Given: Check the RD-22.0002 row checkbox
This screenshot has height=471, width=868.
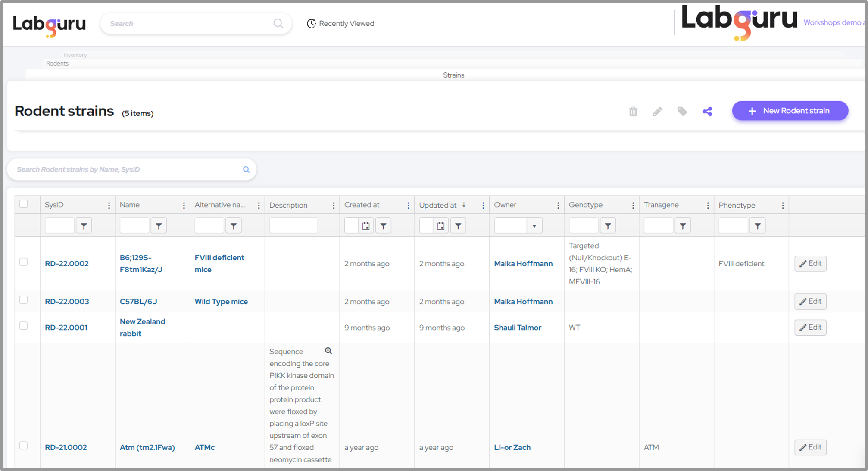Looking at the screenshot, I should tap(24, 262).
